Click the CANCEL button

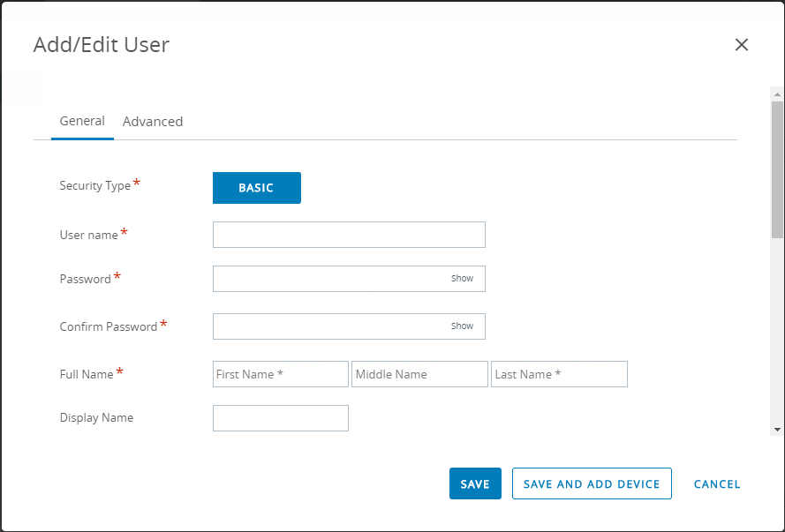tap(716, 483)
